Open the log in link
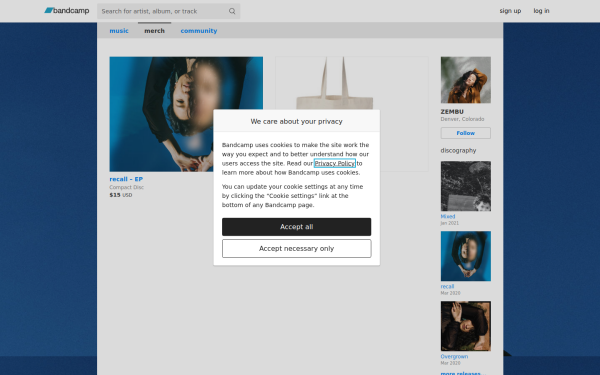600x375 pixels. 541,11
